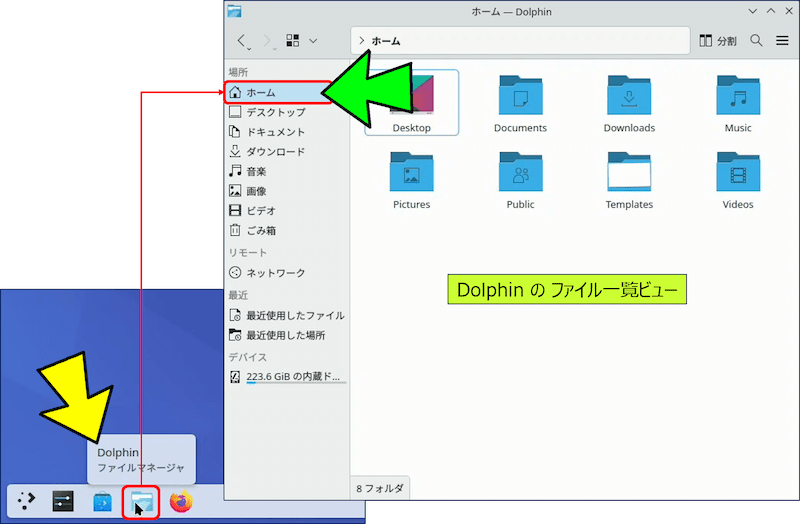The height and width of the screenshot is (524, 800).
Task: Click the film icon beside ビデオ
Action: [x=235, y=210]
